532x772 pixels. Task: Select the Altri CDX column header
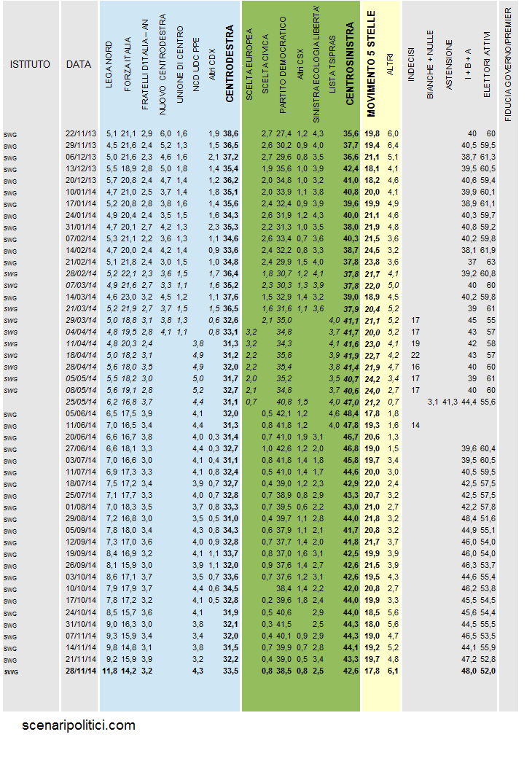click(x=212, y=64)
